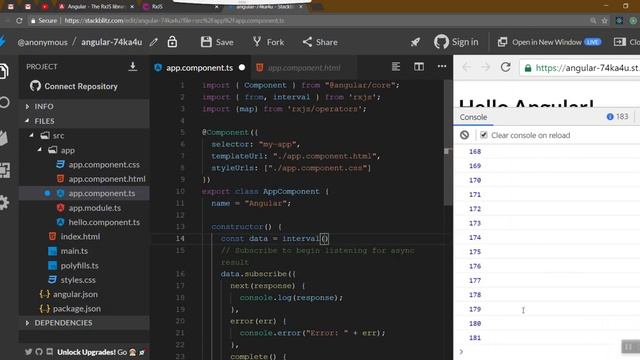Bookmark page with star icon
Viewport: 640px width, 360px height.
(x=605, y=20)
